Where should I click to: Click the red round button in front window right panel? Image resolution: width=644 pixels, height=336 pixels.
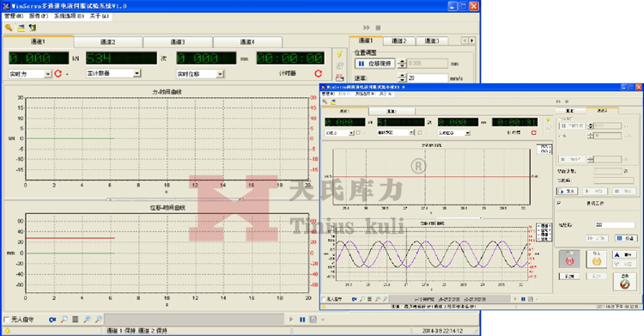click(569, 260)
